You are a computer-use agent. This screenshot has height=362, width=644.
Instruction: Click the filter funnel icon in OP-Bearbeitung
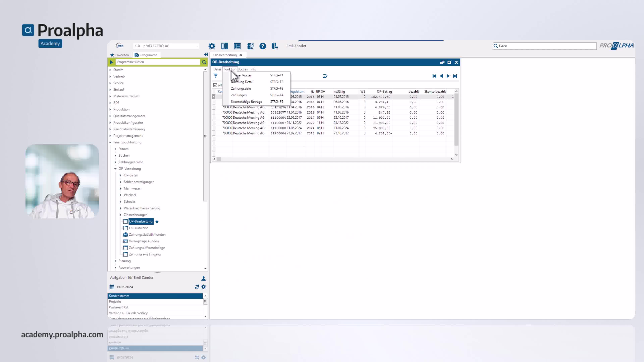pyautogui.click(x=216, y=76)
